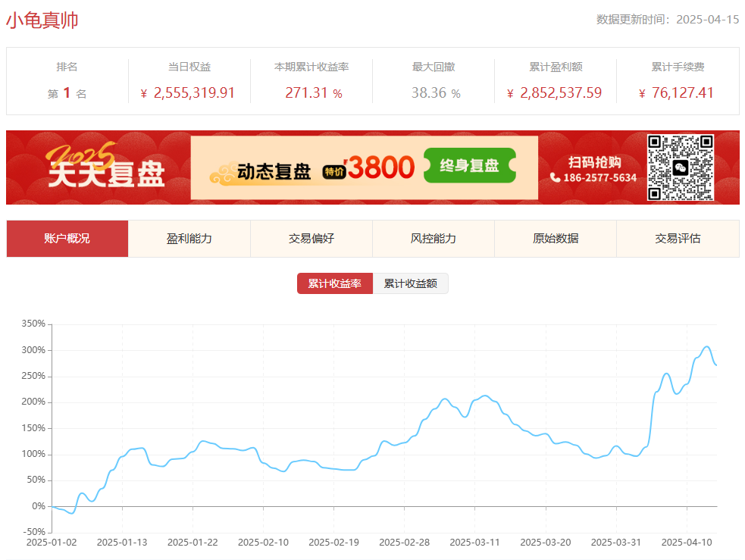Click the '3800 price text in banner
Viewport: 745px width, 560px height.
coord(380,167)
